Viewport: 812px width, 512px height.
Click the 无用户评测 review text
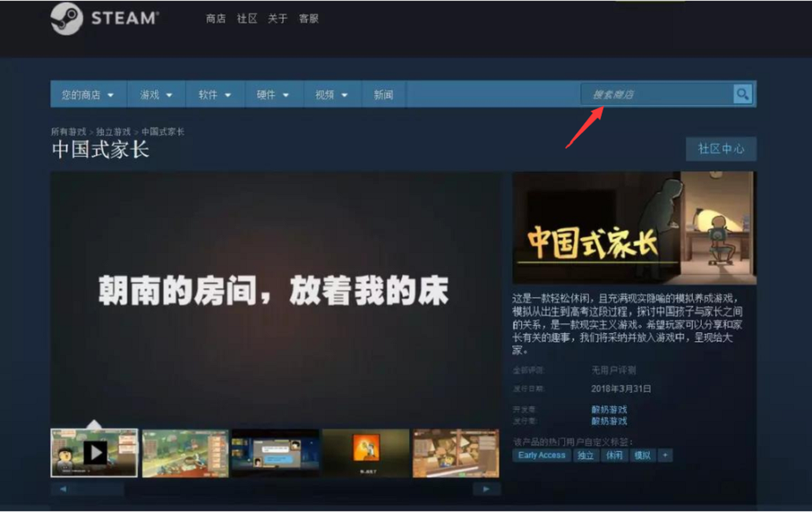click(614, 370)
